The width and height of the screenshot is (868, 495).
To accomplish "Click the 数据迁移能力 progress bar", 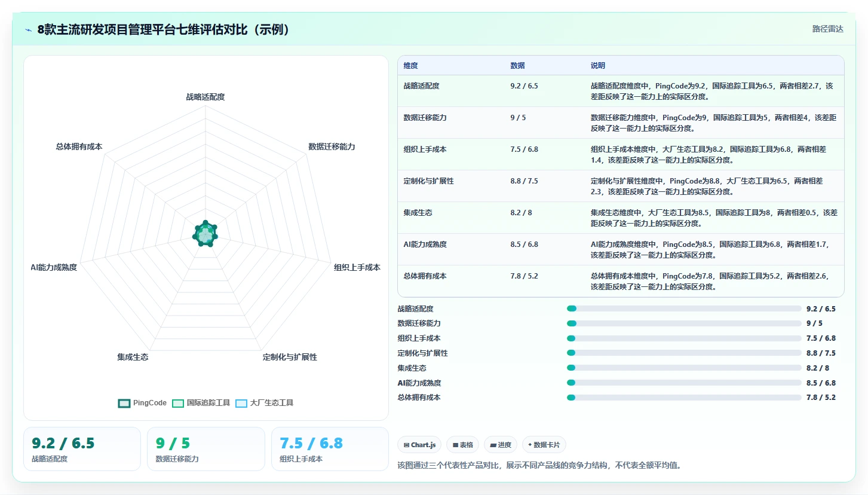I will pyautogui.click(x=684, y=323).
